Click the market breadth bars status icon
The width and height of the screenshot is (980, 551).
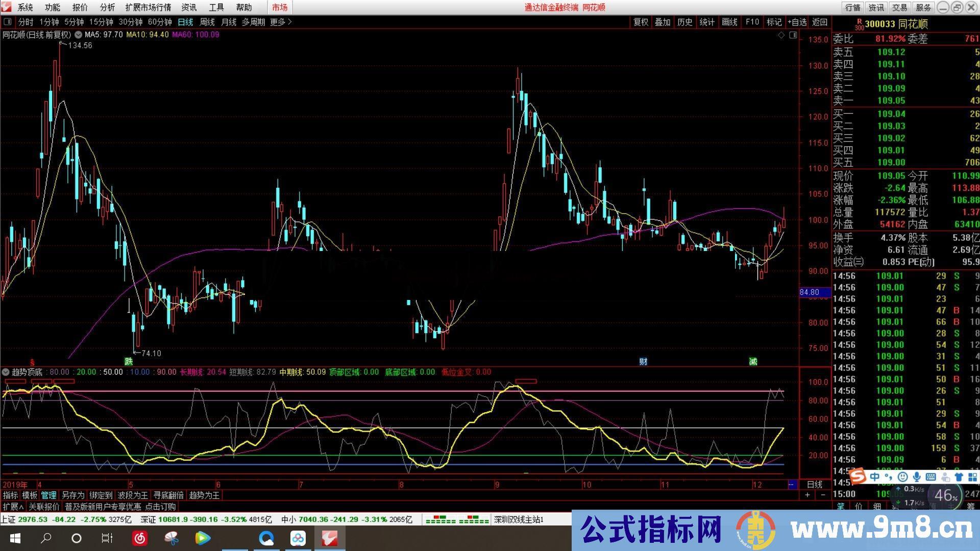tap(457, 520)
